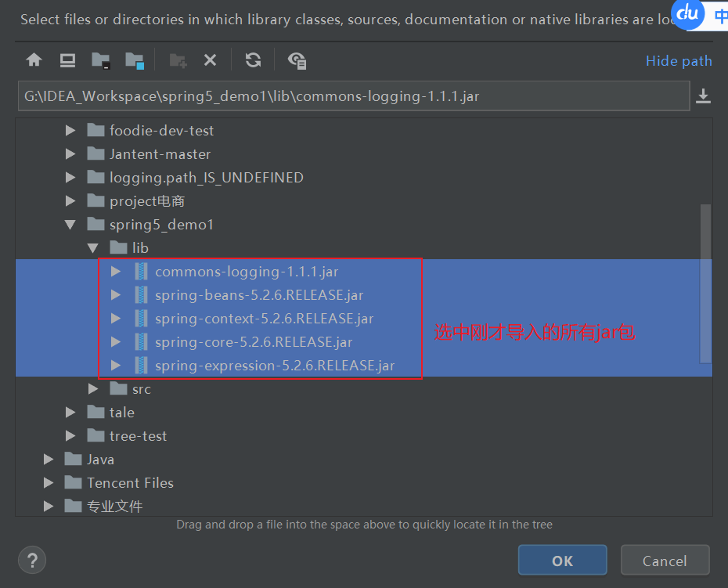
Task: Go to the project directory icon
Action: coord(100,60)
